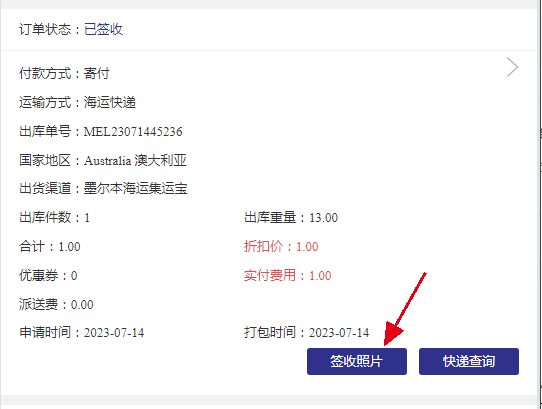Screen dimensions: 542x409
Task: Click the 出库件数 value 1
Action: point(87,218)
